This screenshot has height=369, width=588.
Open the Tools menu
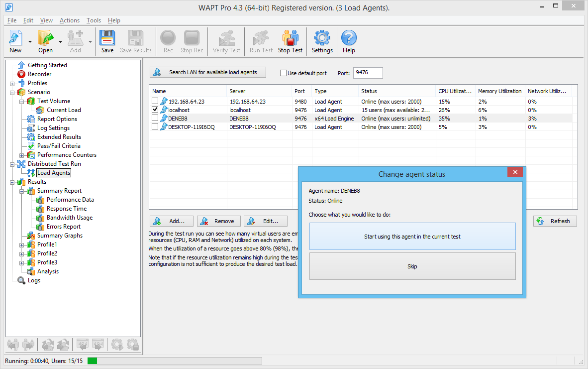coord(94,20)
